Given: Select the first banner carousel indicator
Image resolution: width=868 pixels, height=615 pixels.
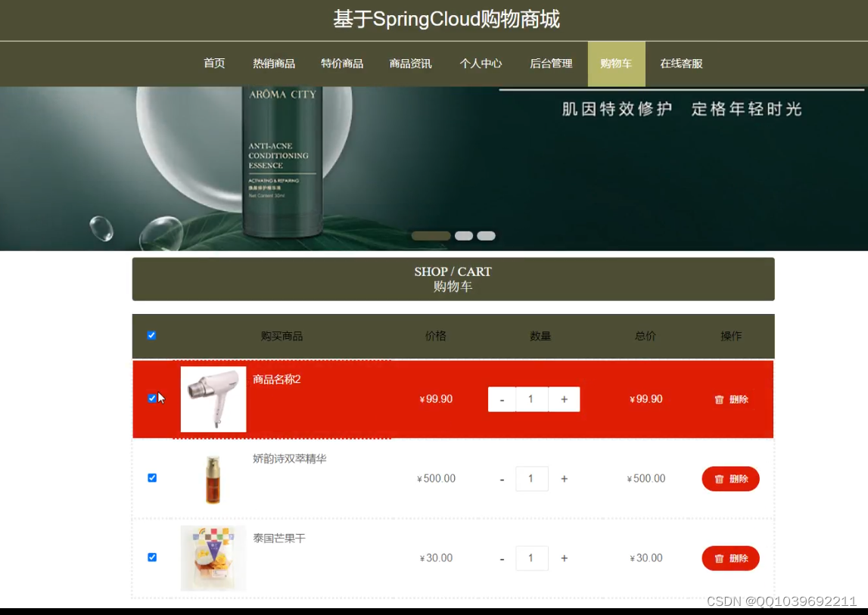Looking at the screenshot, I should (x=431, y=236).
